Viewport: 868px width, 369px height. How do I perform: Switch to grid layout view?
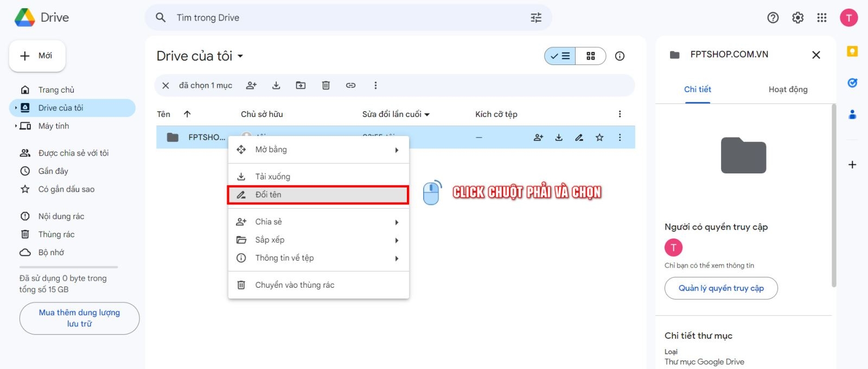tap(591, 56)
